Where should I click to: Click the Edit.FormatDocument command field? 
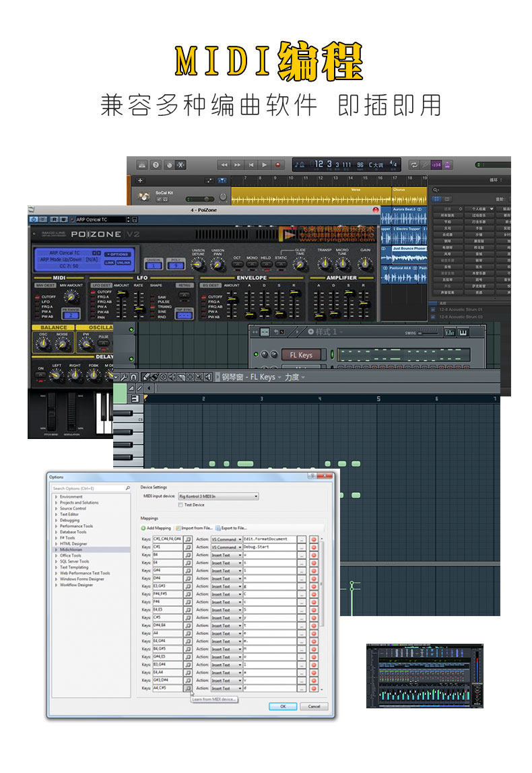[269, 539]
